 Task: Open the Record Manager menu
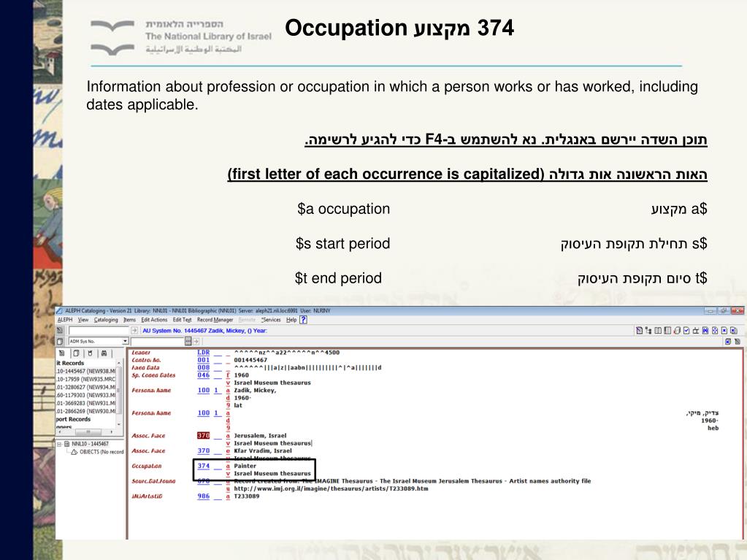[x=215, y=320]
